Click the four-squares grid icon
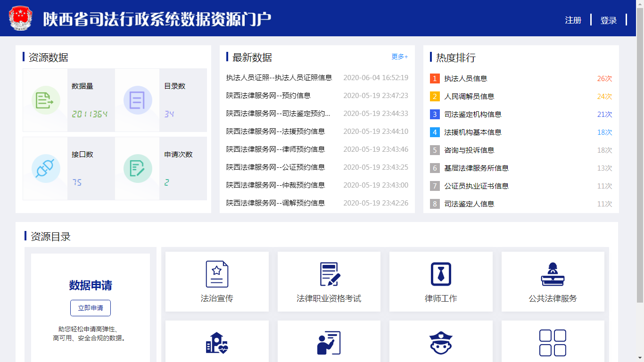Viewport: 644px width, 362px height. click(x=553, y=343)
